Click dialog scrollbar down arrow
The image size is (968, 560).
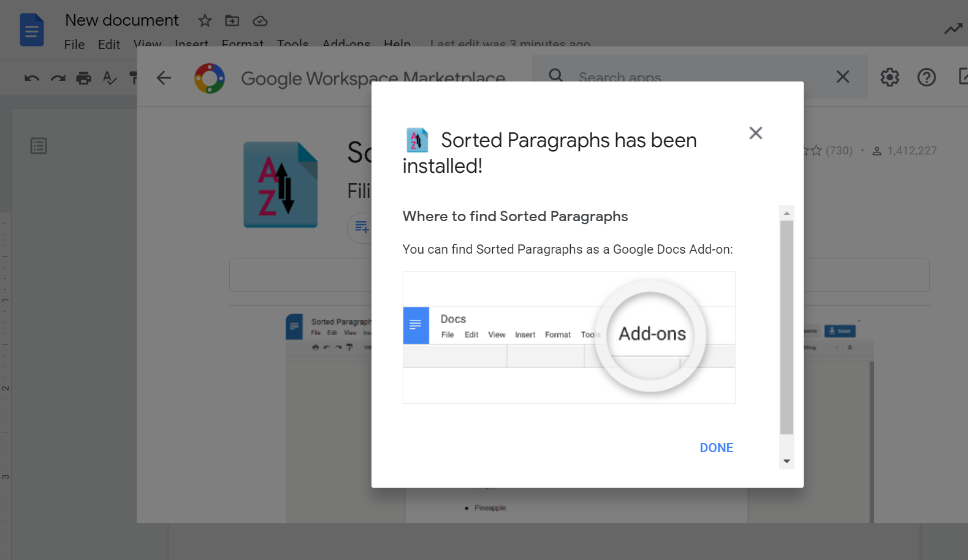(787, 461)
